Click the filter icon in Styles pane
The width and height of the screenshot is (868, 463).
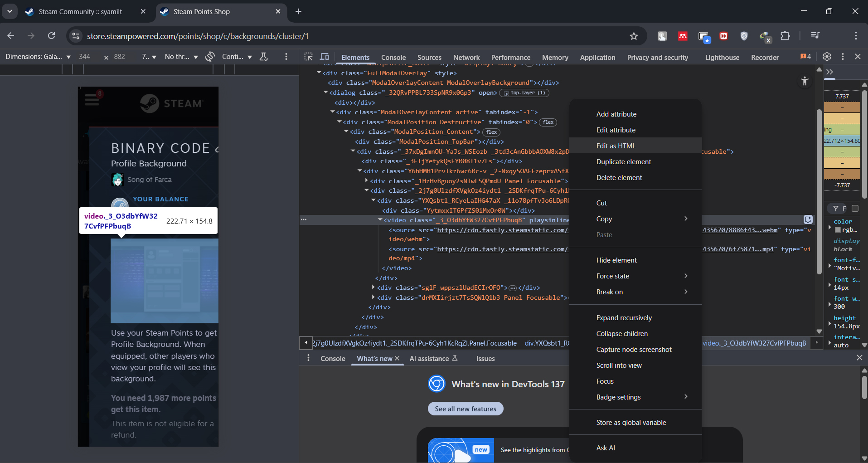[835, 209]
